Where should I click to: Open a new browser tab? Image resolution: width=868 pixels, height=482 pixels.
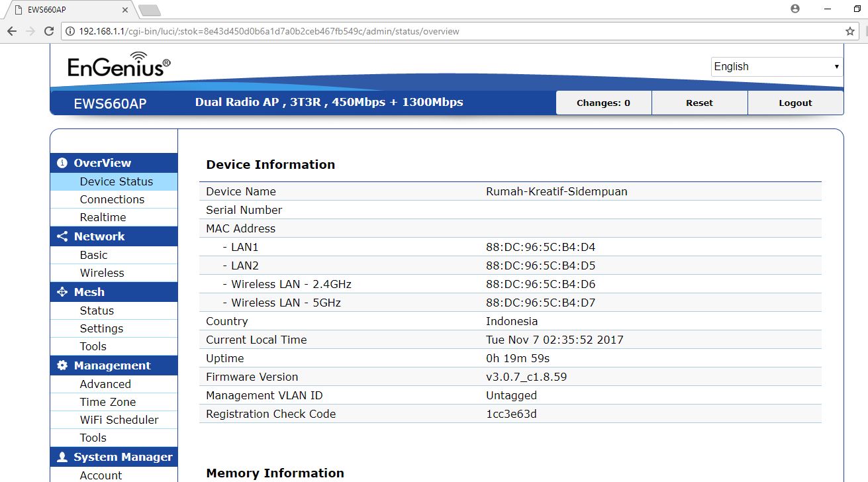(150, 10)
